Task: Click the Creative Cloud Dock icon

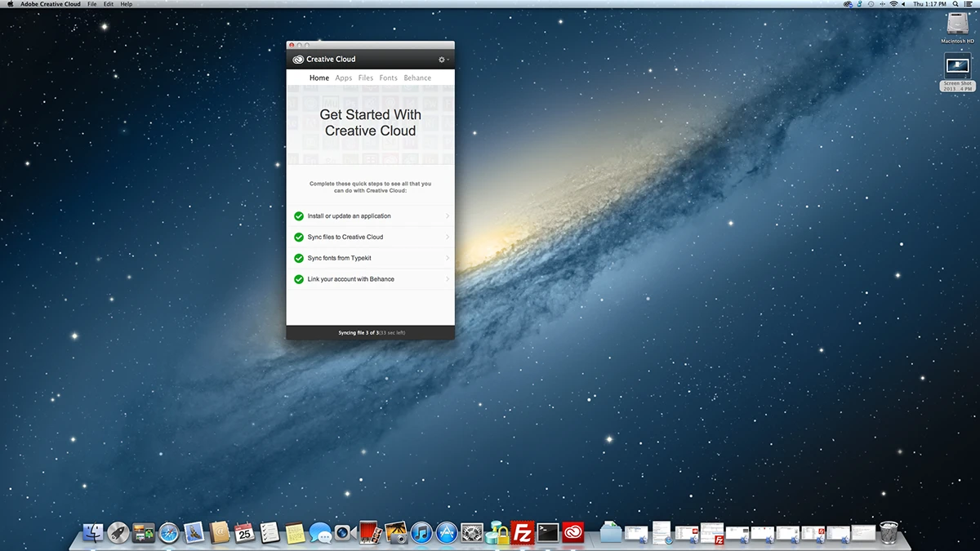Action: point(572,533)
